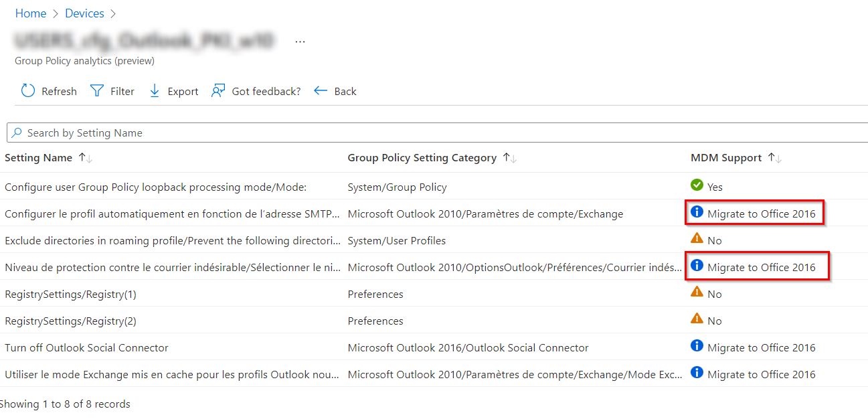
Task: Click Yes MDM support value
Action: click(715, 187)
